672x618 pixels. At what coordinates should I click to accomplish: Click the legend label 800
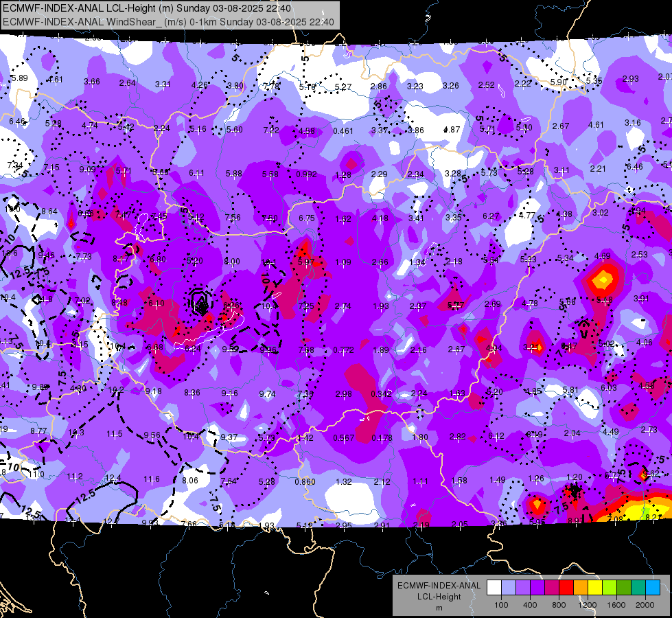(x=559, y=605)
